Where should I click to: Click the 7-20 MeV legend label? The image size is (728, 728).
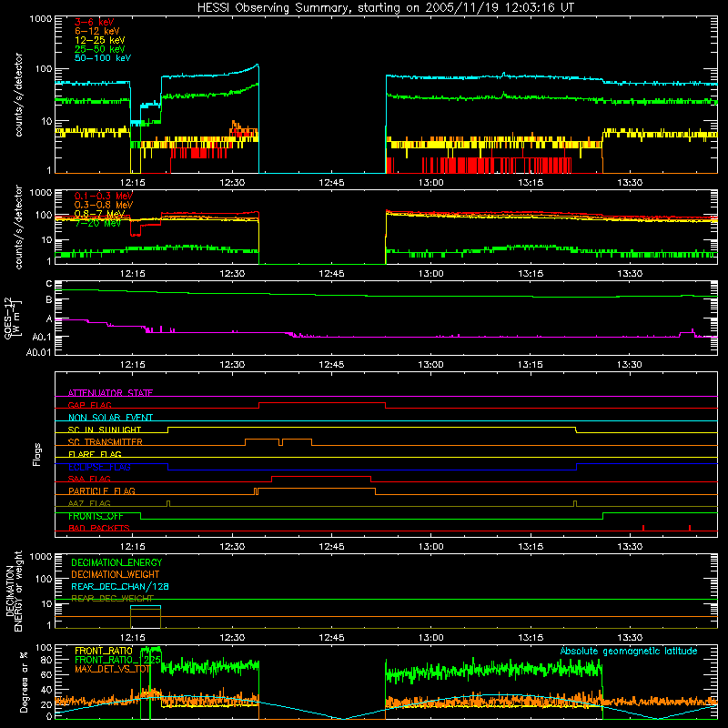pos(98,223)
